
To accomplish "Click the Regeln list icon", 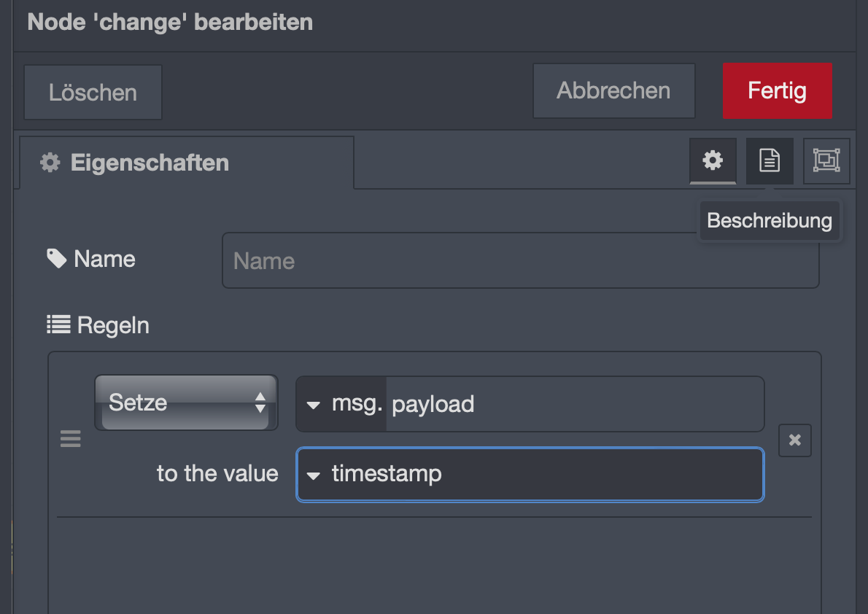I will point(58,325).
